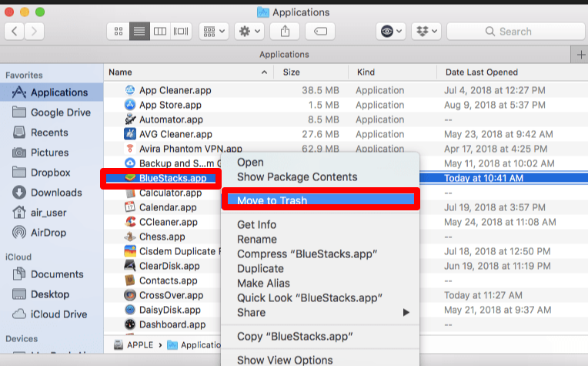Screen dimensions: 588x366
Task: Go back with the toolbar back arrow
Action: point(15,31)
